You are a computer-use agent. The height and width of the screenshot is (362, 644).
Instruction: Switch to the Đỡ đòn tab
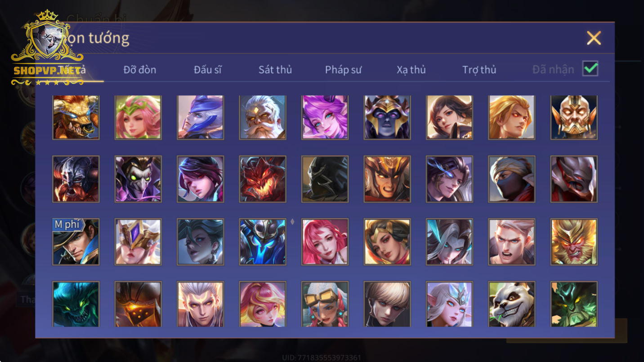pos(140,70)
